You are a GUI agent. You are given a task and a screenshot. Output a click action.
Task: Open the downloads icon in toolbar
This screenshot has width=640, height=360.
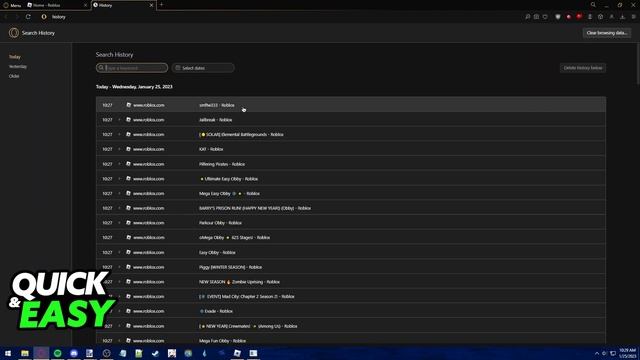click(x=622, y=17)
